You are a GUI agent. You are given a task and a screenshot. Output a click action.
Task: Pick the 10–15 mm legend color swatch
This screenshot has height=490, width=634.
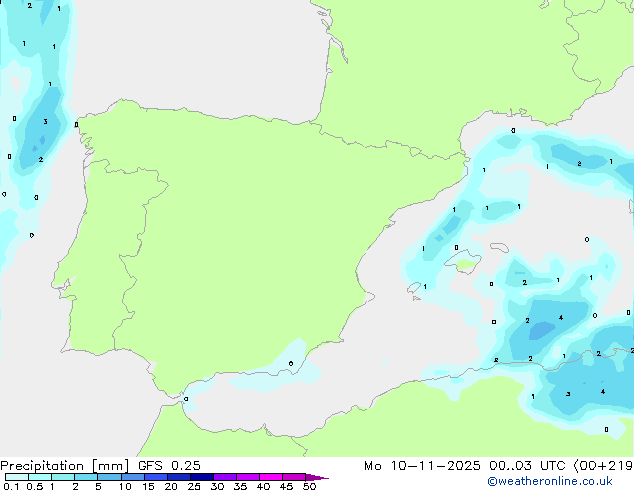(132, 477)
